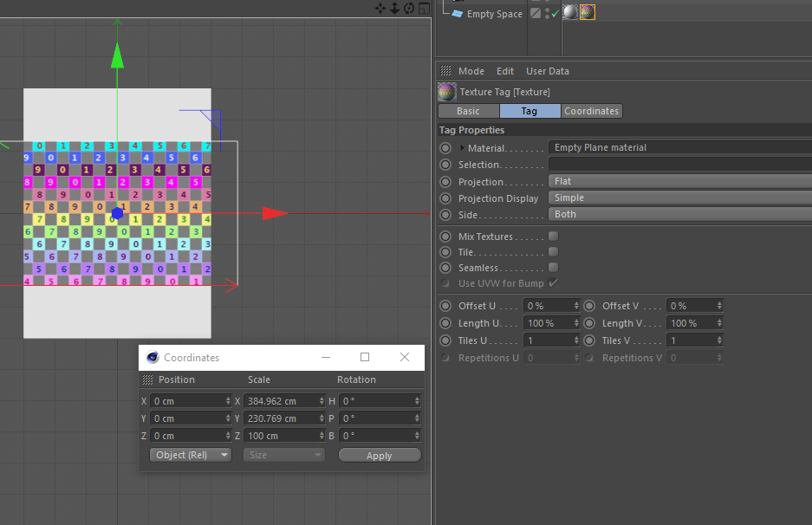Enable the Tile checkbox

[553, 251]
